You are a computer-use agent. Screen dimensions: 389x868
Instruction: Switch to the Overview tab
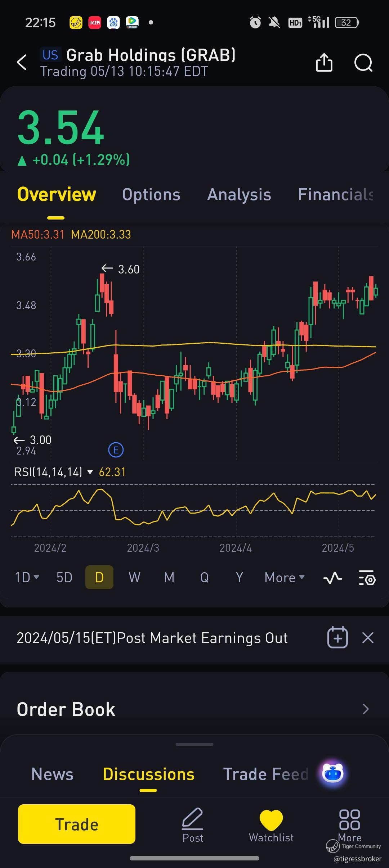pyautogui.click(x=57, y=195)
